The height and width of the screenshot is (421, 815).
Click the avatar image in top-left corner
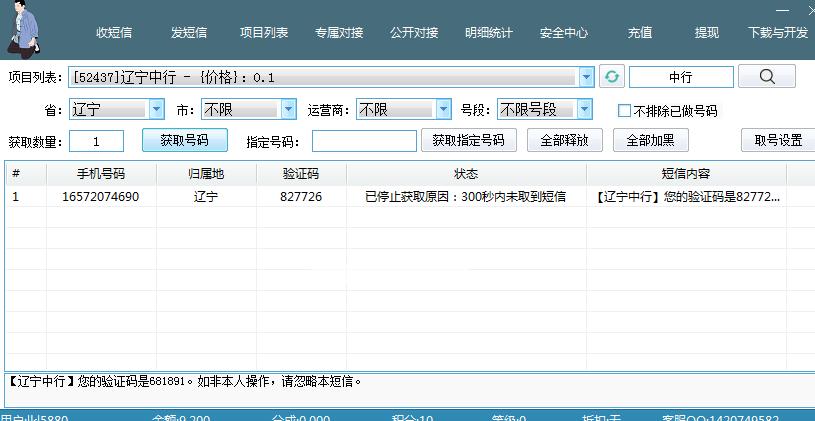click(24, 30)
